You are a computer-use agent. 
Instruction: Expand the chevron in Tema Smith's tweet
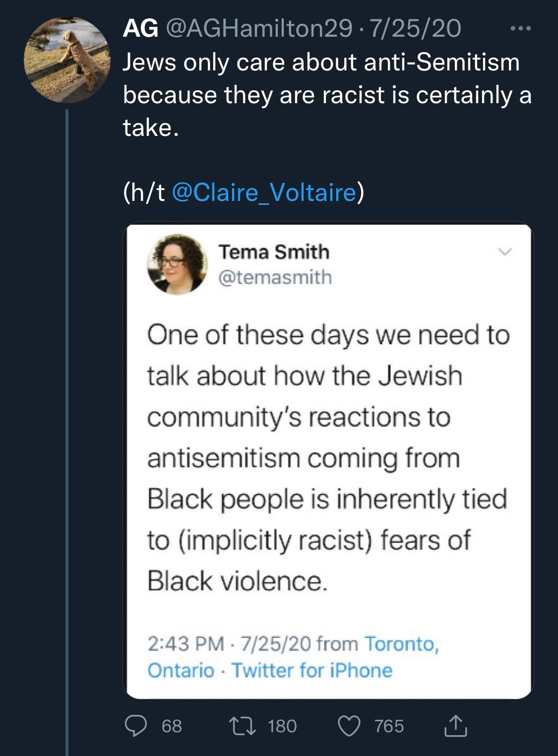pyautogui.click(x=504, y=252)
